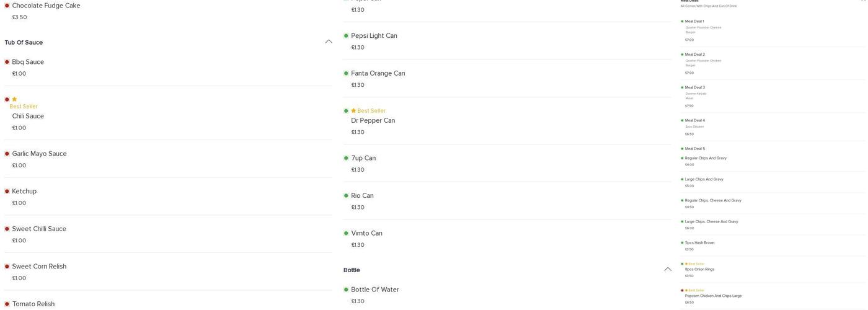Click the Best Seller star above Chili Sauce

tap(14, 99)
